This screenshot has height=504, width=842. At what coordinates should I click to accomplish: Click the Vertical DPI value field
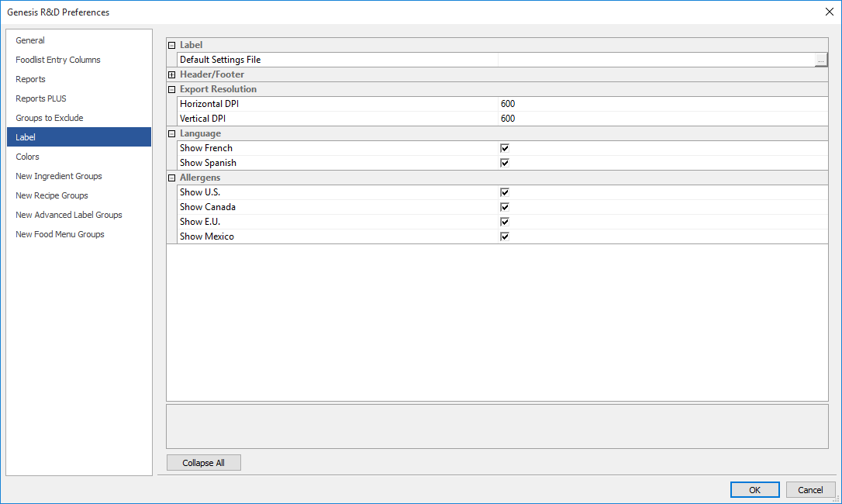coord(663,119)
